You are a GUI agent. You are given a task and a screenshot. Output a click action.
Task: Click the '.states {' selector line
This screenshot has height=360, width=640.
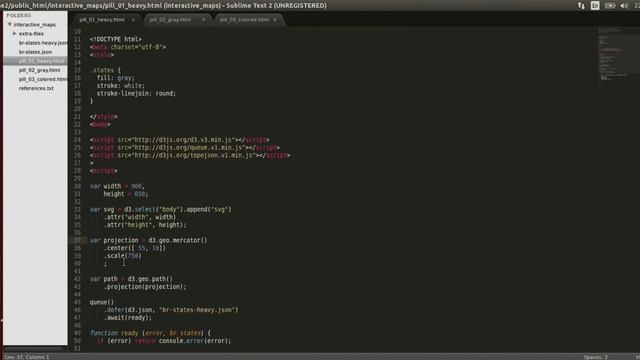click(105, 70)
